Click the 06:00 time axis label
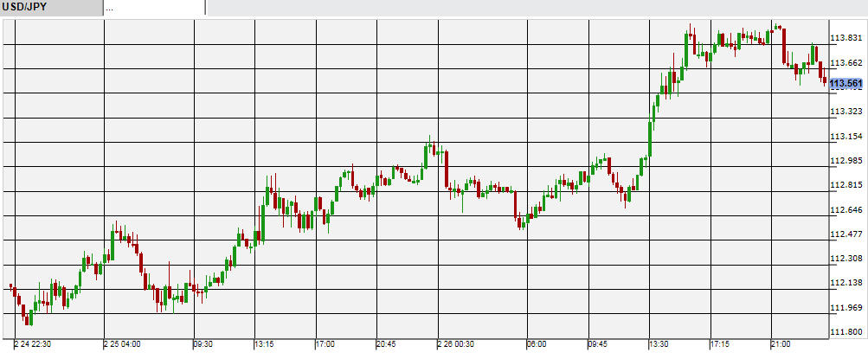This screenshot has height=359, width=868. 537,344
